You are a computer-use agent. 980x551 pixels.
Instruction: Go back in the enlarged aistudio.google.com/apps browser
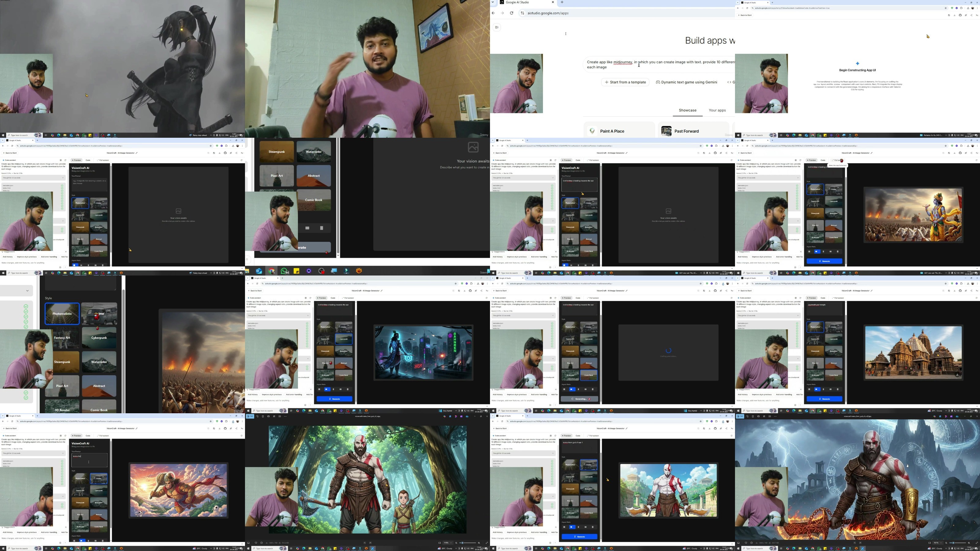tap(493, 13)
